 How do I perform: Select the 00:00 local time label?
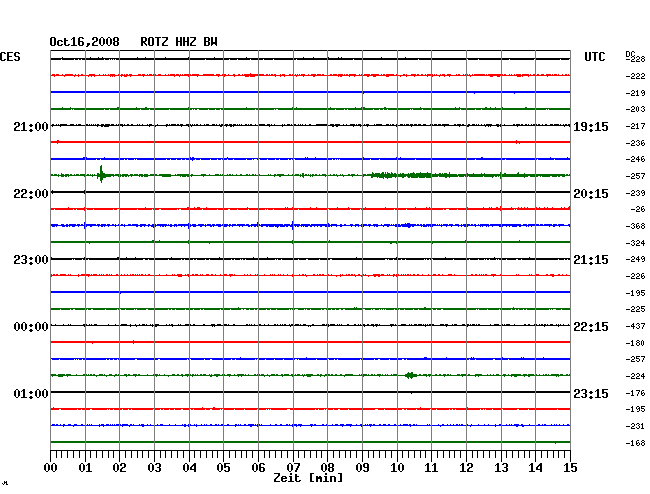pos(31,327)
